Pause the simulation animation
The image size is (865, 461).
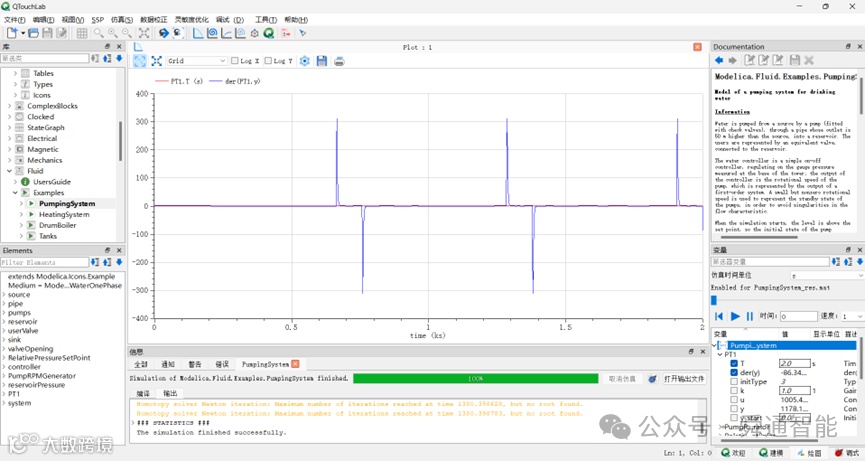click(749, 316)
